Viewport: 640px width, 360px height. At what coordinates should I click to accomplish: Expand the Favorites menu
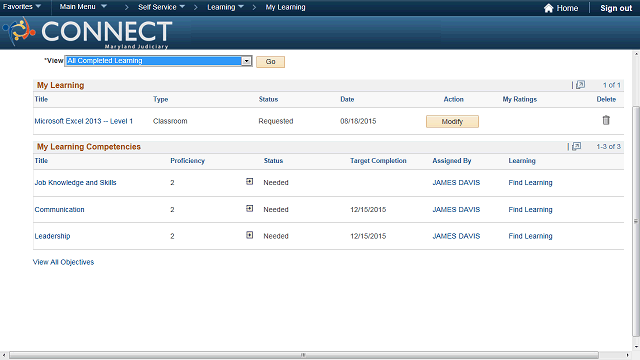click(x=22, y=7)
